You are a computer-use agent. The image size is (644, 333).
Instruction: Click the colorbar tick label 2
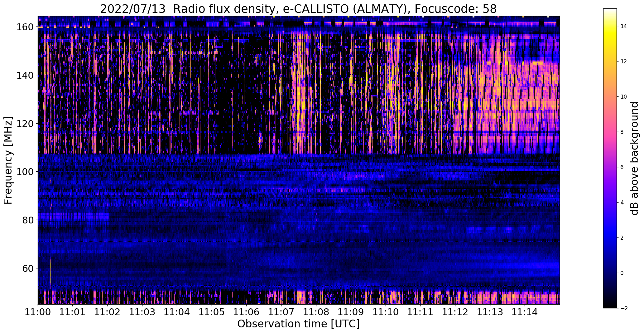[x=622, y=238]
